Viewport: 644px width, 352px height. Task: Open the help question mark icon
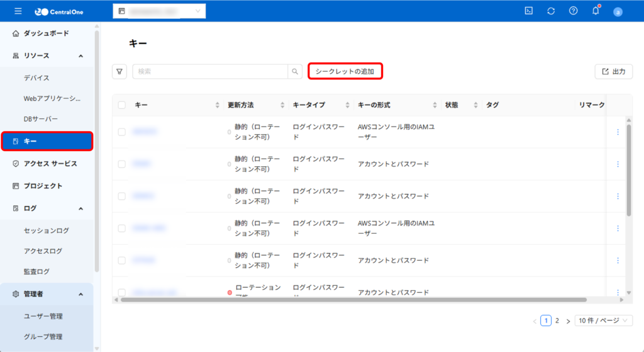point(573,11)
